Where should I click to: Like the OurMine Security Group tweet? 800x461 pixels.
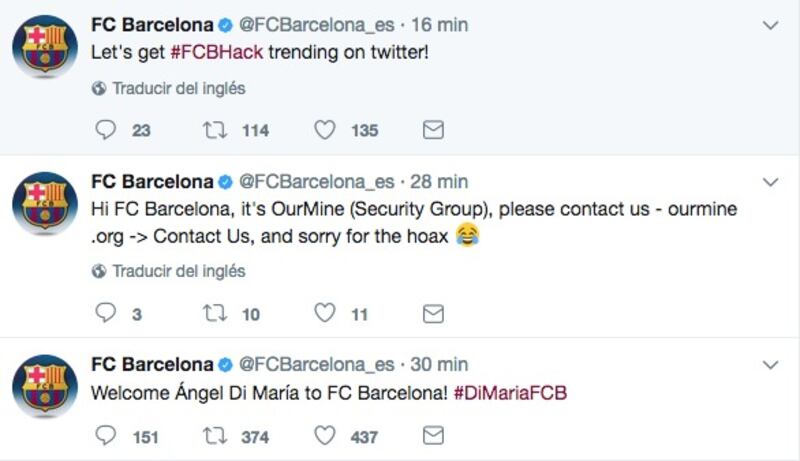click(324, 313)
